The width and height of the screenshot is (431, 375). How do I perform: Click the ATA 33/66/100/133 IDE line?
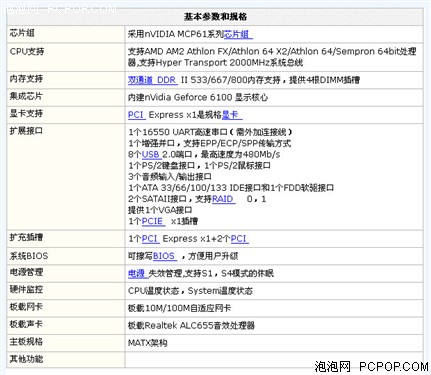click(231, 188)
